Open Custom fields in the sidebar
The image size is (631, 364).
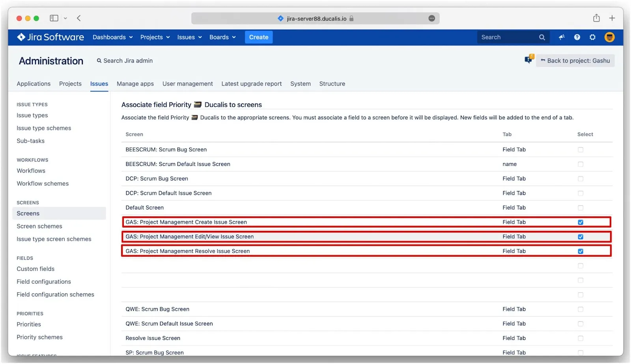[35, 269]
